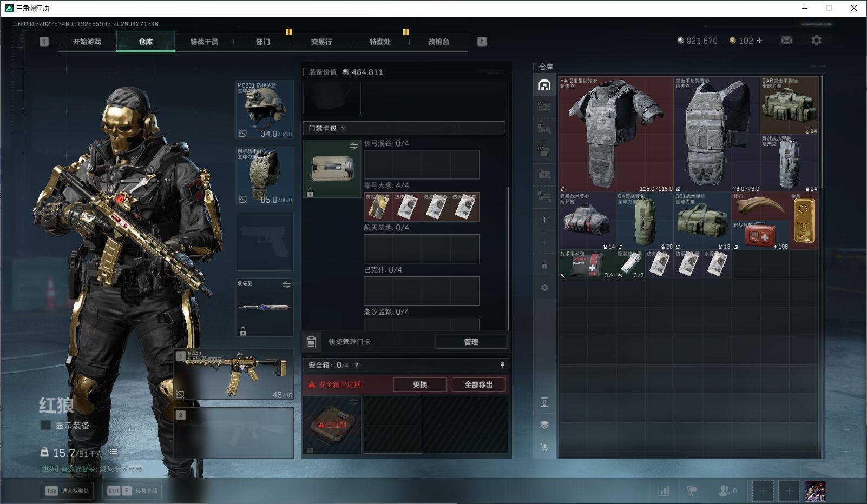The height and width of the screenshot is (504, 867).
Task: Select the GA野战背包 backpack
Action: click(x=645, y=221)
